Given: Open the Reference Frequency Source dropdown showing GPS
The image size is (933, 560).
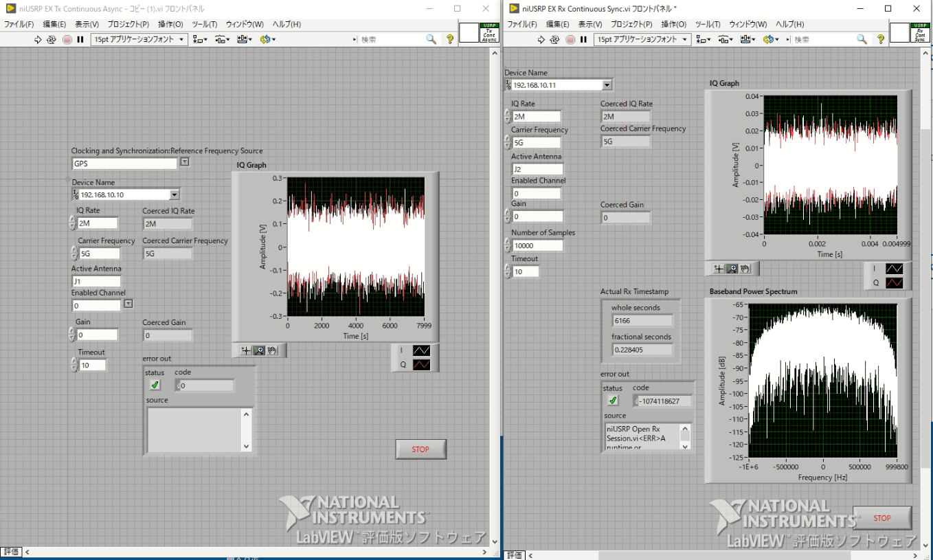Looking at the screenshot, I should coord(184,163).
